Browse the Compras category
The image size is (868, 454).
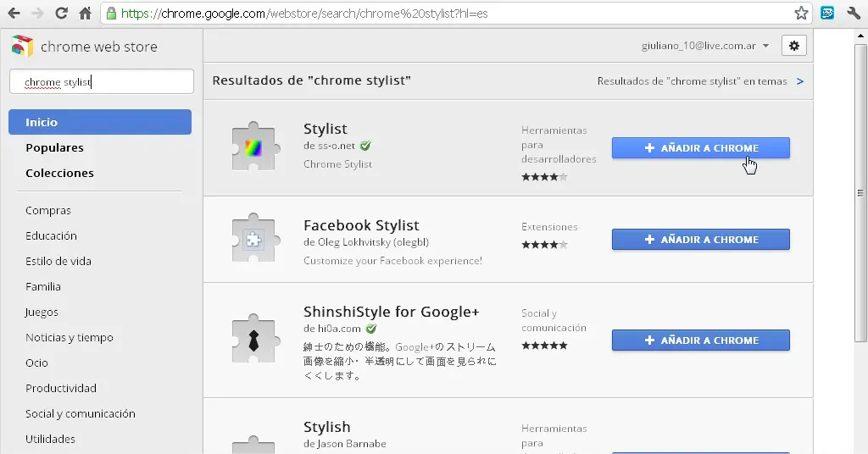click(48, 211)
